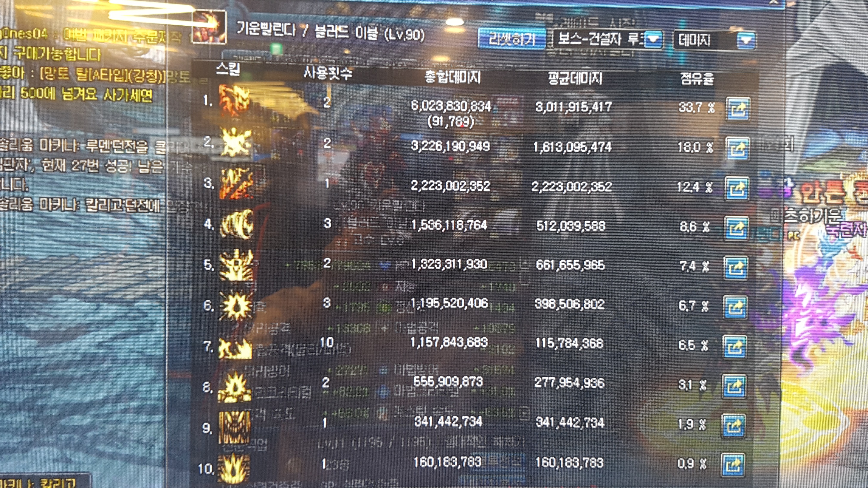Click the share icon on the 7.4% row
868x488 pixels.
pyautogui.click(x=736, y=268)
